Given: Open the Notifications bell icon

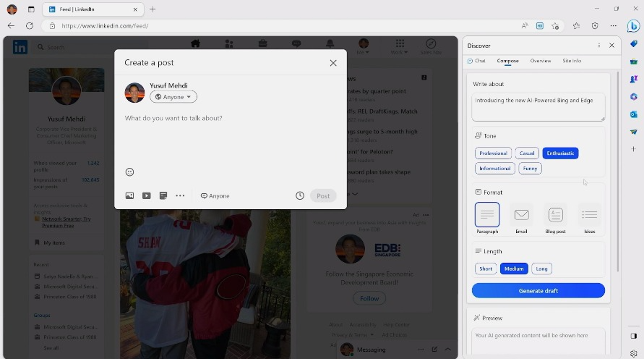Looking at the screenshot, I should pyautogui.click(x=330, y=43).
